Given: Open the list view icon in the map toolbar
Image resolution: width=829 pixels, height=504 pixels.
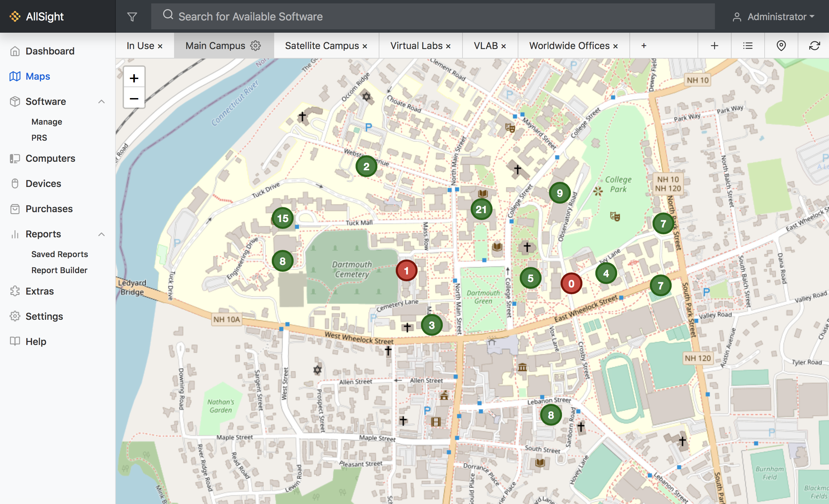Looking at the screenshot, I should (747, 45).
